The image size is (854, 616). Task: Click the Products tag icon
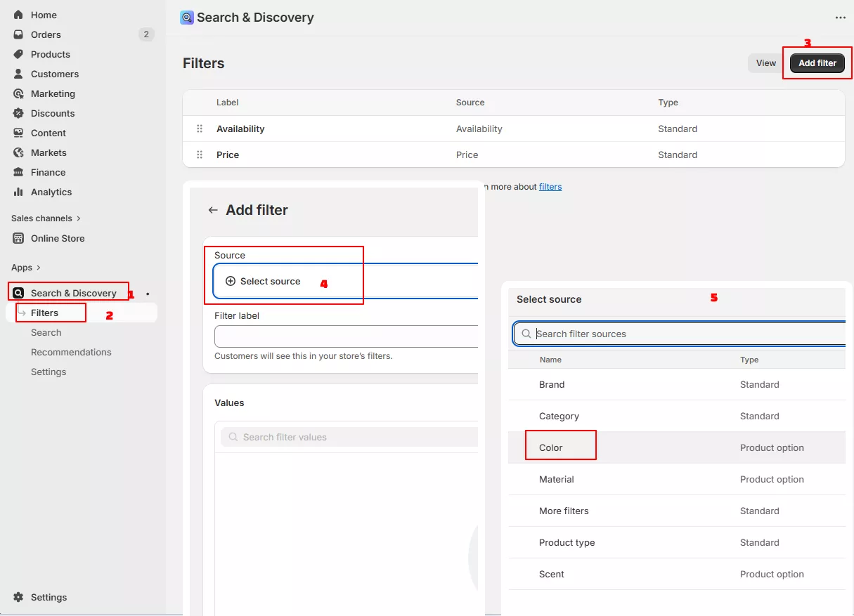(18, 54)
